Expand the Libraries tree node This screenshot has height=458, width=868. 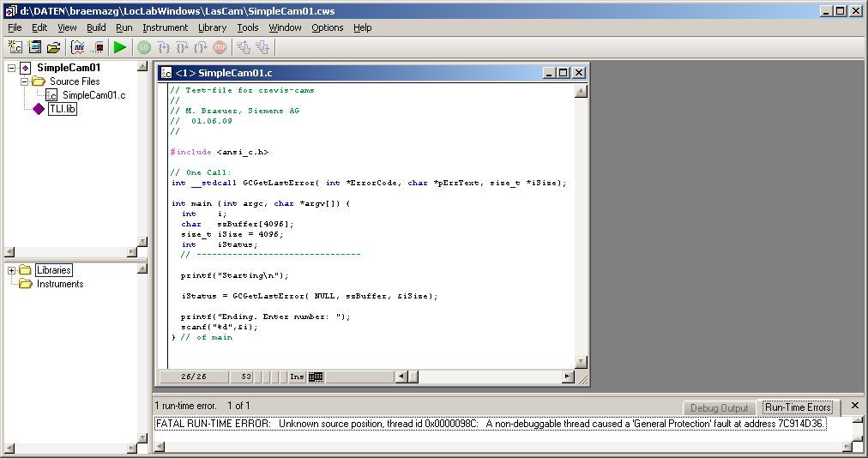tap(11, 270)
